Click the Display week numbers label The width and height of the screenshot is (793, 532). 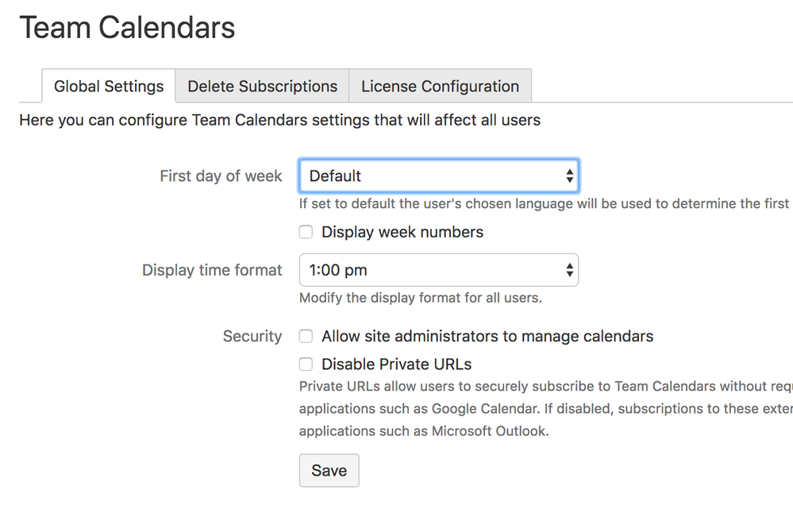click(402, 232)
